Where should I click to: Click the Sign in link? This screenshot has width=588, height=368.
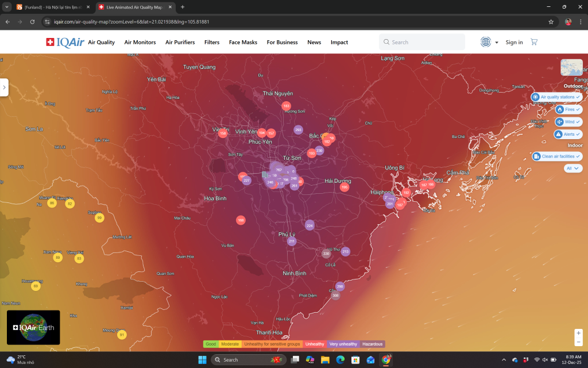click(x=514, y=42)
